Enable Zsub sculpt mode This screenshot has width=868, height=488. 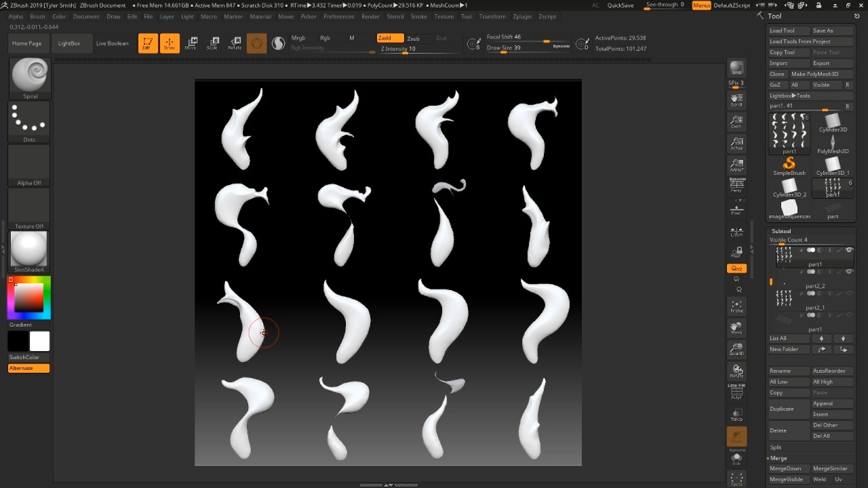413,39
